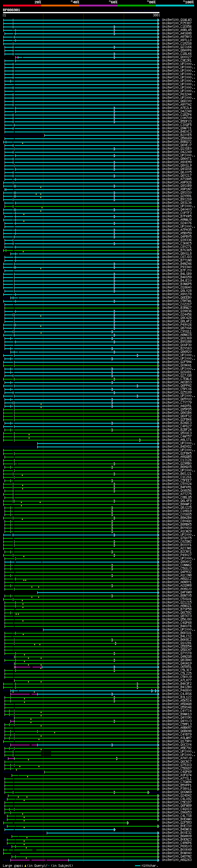Pick the entry UniRef100_B4DVD2
Screen dimensions: 197x868
177,446
